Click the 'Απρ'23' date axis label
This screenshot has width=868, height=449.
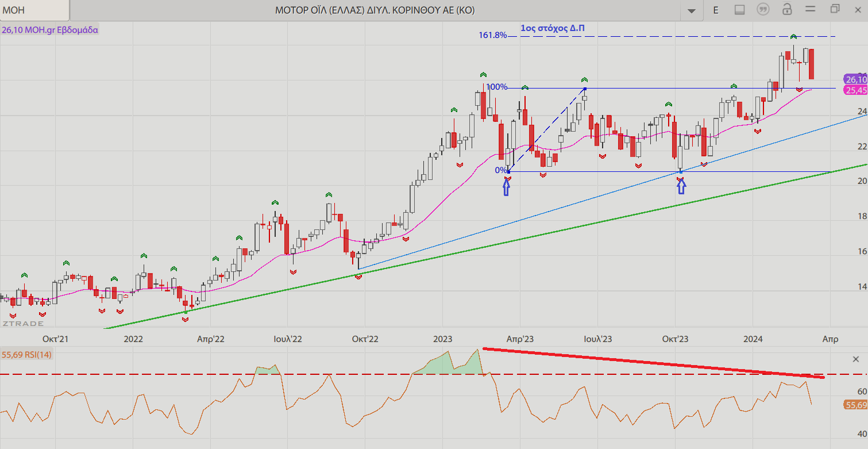point(520,339)
